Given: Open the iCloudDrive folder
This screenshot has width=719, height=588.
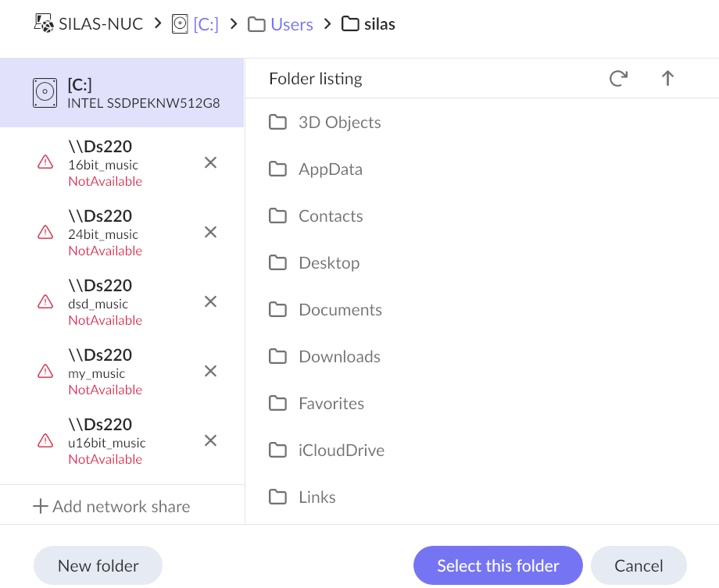Looking at the screenshot, I should coord(341,451).
